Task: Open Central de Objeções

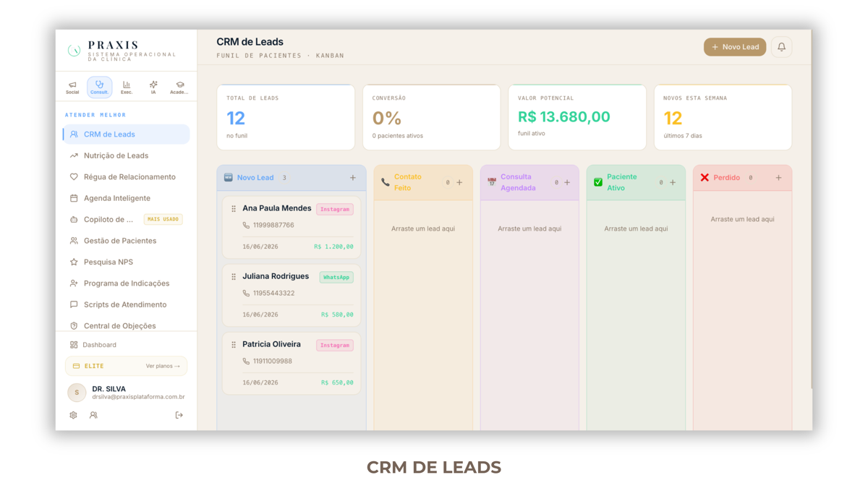Action: click(127, 325)
